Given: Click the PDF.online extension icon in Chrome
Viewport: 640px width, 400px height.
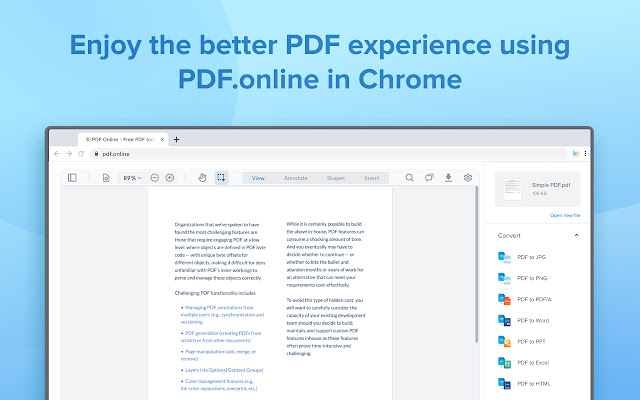Looking at the screenshot, I should tap(576, 154).
